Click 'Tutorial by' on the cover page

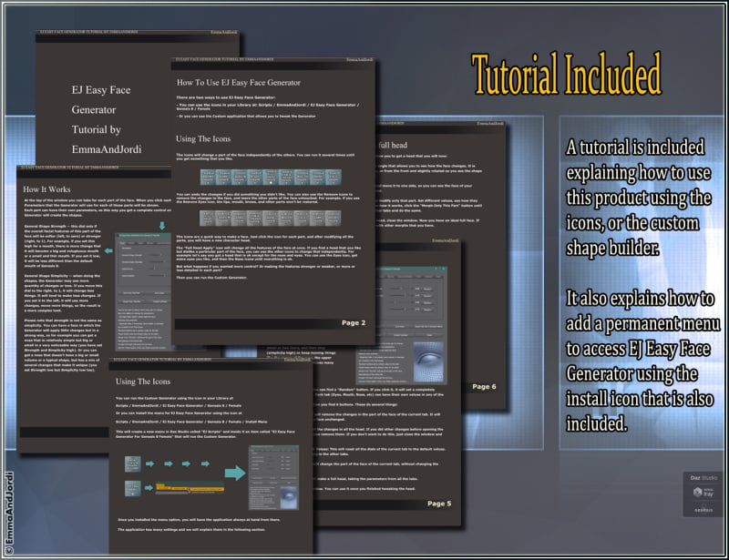(97, 129)
